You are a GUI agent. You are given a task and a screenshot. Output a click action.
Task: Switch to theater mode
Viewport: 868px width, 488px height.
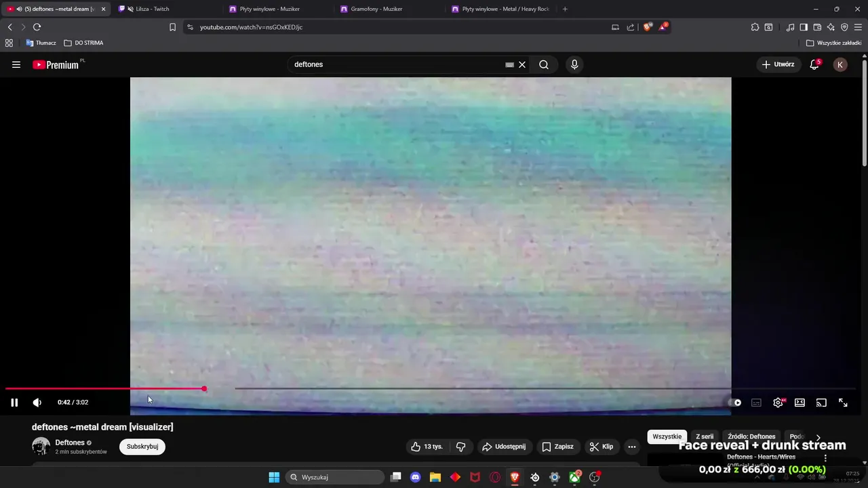click(x=800, y=403)
